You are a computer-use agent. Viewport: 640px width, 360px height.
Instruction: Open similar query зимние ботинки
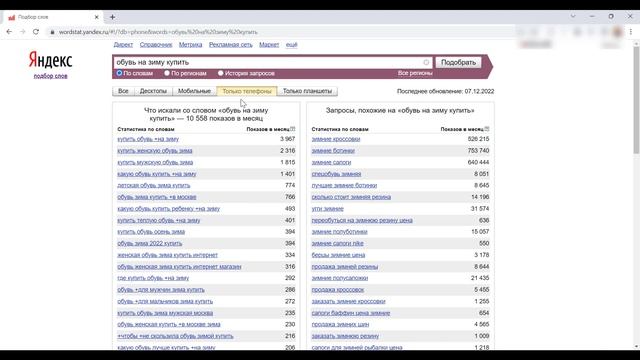[x=333, y=151]
